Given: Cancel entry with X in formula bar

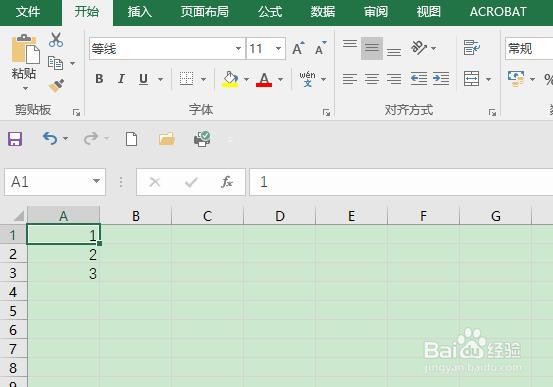Looking at the screenshot, I should click(154, 182).
